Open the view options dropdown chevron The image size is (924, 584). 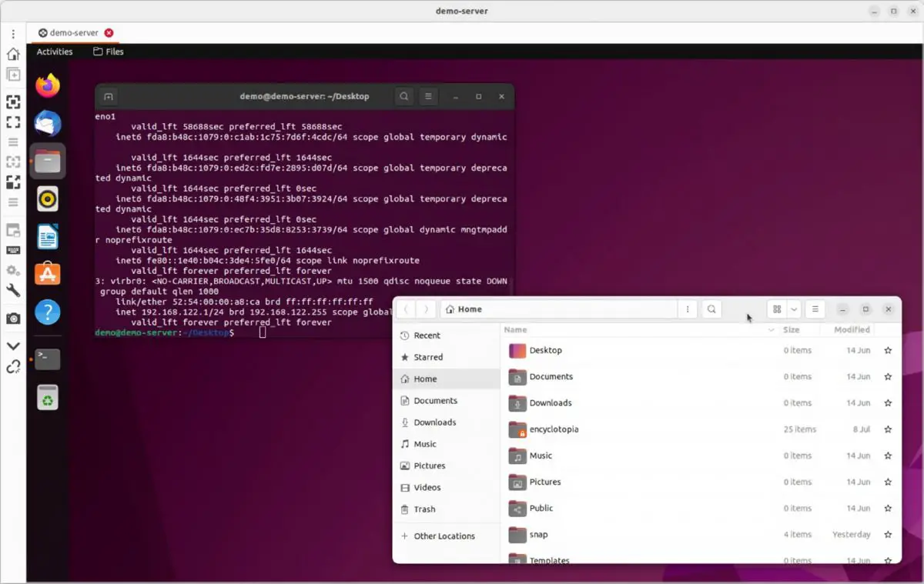pos(793,309)
